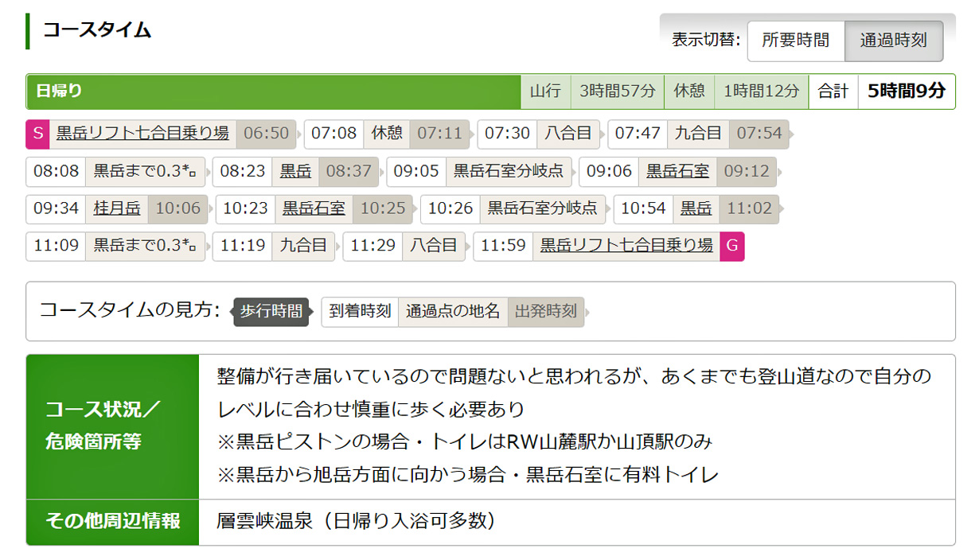The height and width of the screenshot is (560, 975).
Task: Open the starting 黒岳リフト七合目乗り場 link
Action: pyautogui.click(x=142, y=133)
